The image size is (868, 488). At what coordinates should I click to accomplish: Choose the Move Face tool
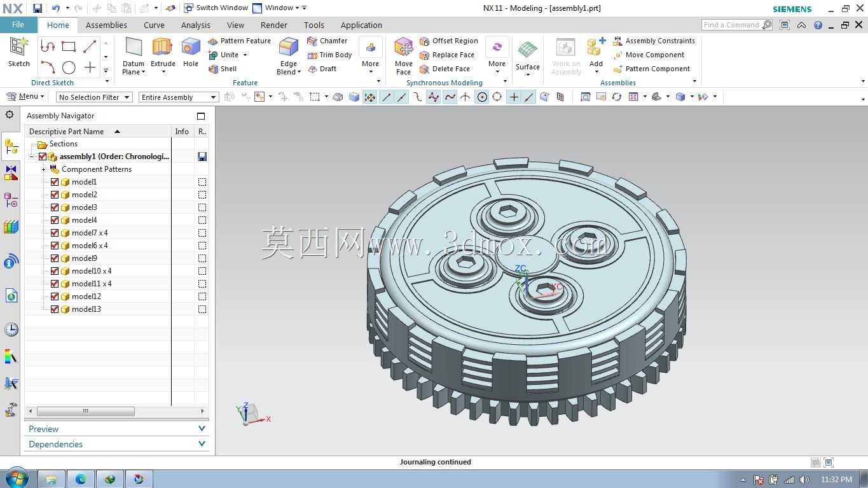tap(404, 56)
